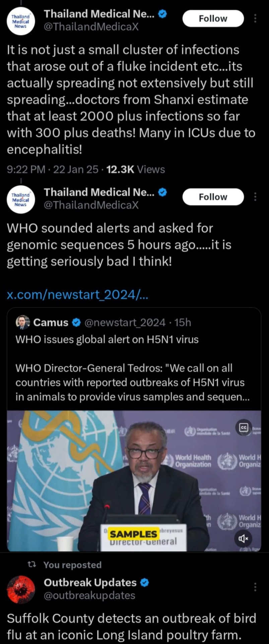Open more options for the WHO alerts tweet
This screenshot has width=269, height=644.
click(255, 197)
